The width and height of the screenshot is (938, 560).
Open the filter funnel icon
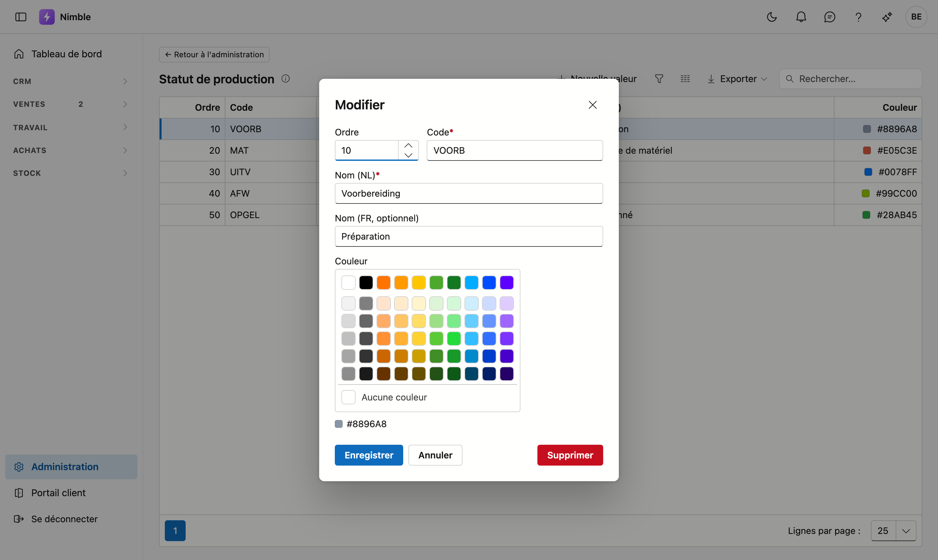pyautogui.click(x=659, y=78)
